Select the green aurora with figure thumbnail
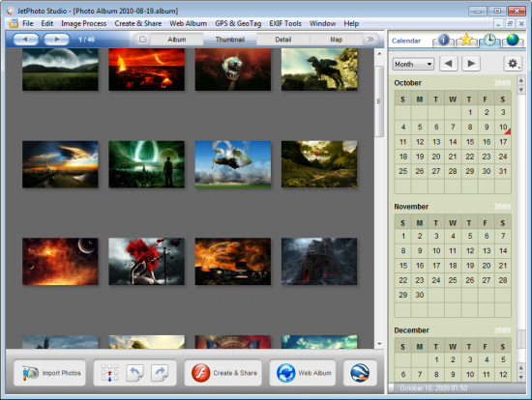 coord(147,164)
